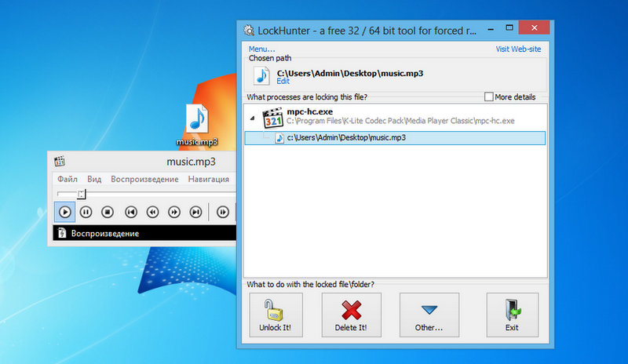Click the rewind (decrease speed) button
This screenshot has height=364, width=628.
coord(152,212)
